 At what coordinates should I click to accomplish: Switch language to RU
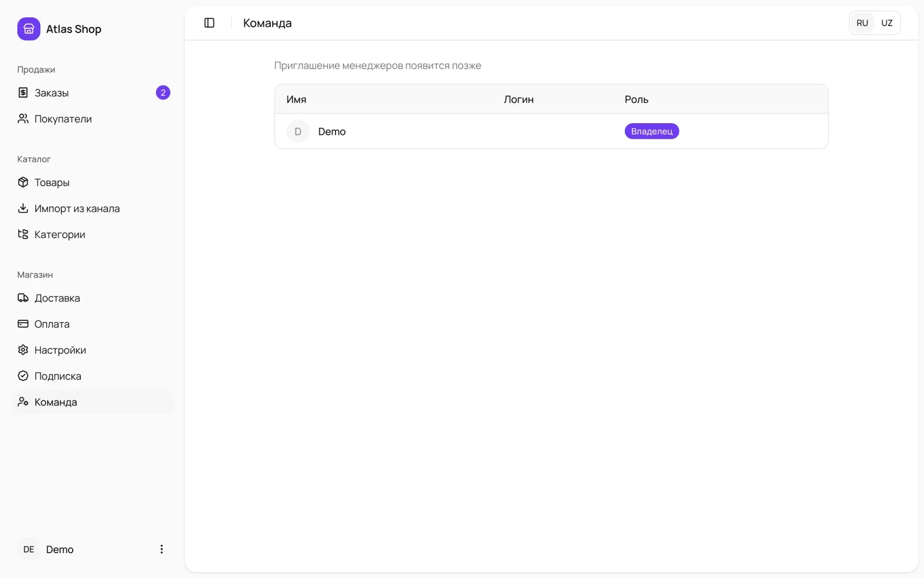(x=862, y=23)
